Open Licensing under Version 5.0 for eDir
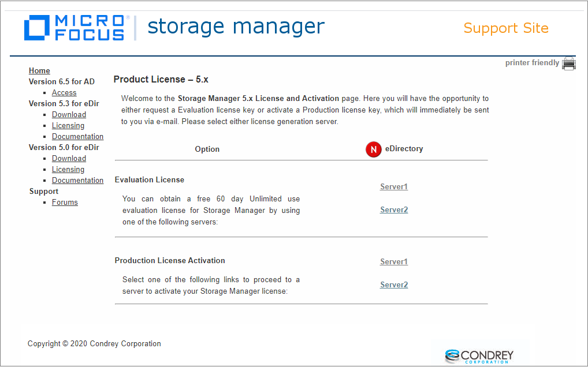Viewport: 588px width, 367px height. pyautogui.click(x=68, y=169)
